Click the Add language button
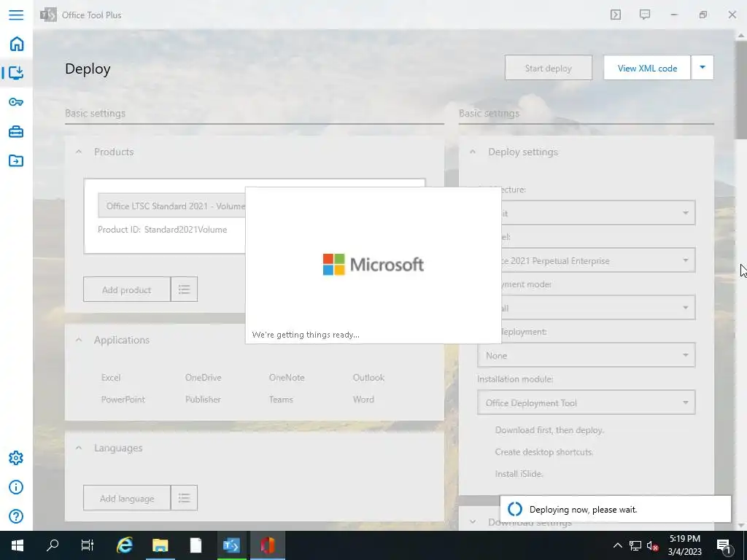 coord(127,498)
